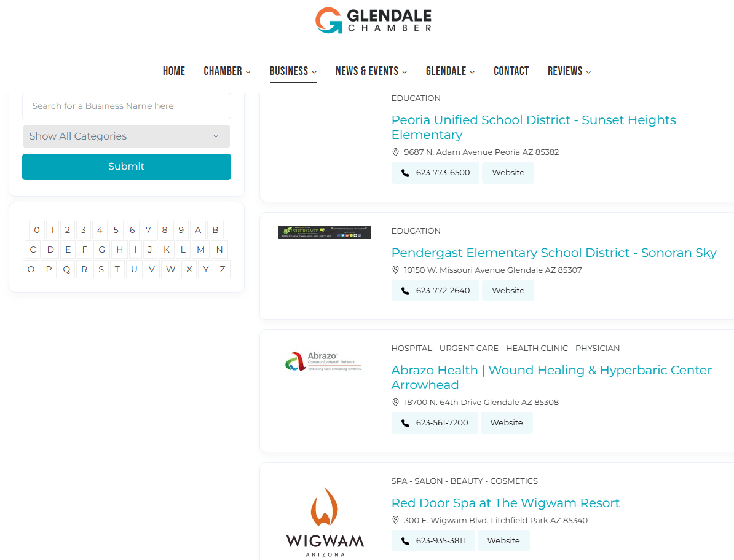Call 623-561-7200 via phone button
The image size is (734, 560).
pos(435,423)
